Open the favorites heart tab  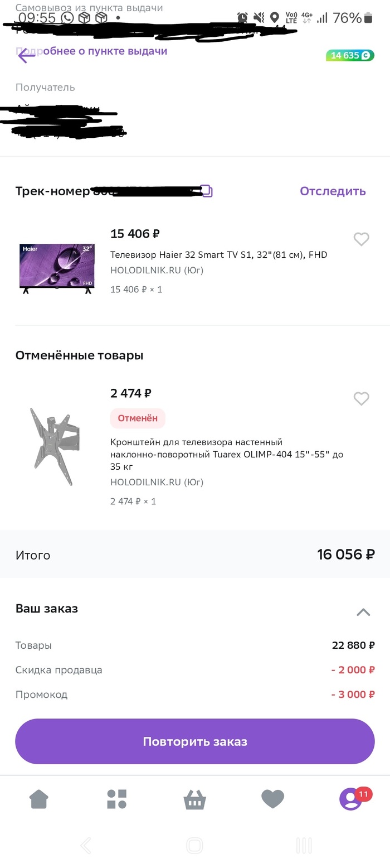coord(272,799)
